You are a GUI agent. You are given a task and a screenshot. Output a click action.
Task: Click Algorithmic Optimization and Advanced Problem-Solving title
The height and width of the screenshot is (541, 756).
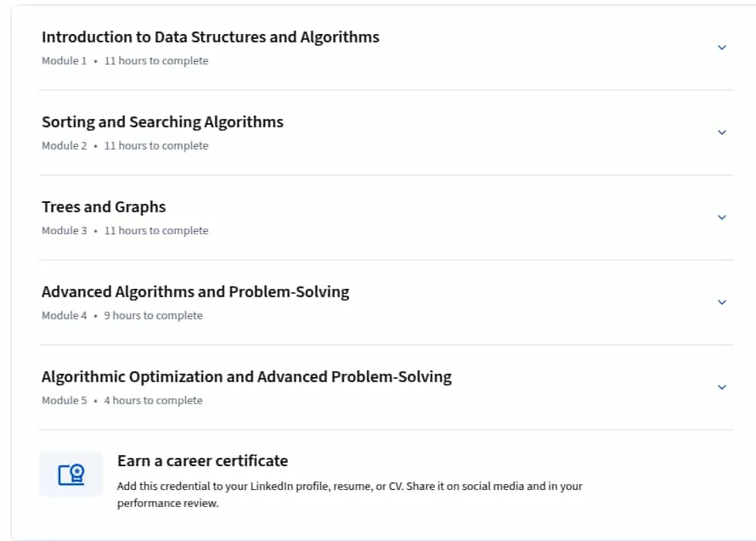coord(246,376)
